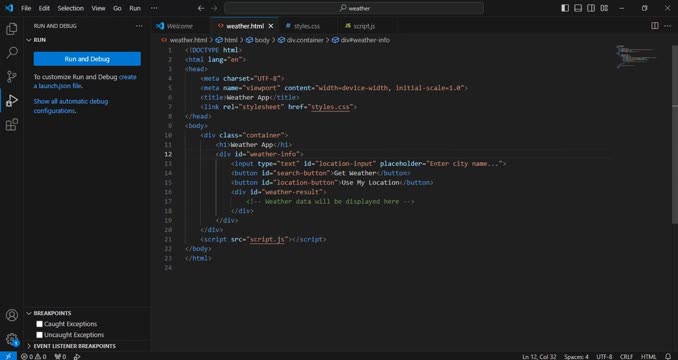The image size is (678, 360).
Task: Expand EVENT LISTENER BREAKPOINTS section
Action: point(29,346)
